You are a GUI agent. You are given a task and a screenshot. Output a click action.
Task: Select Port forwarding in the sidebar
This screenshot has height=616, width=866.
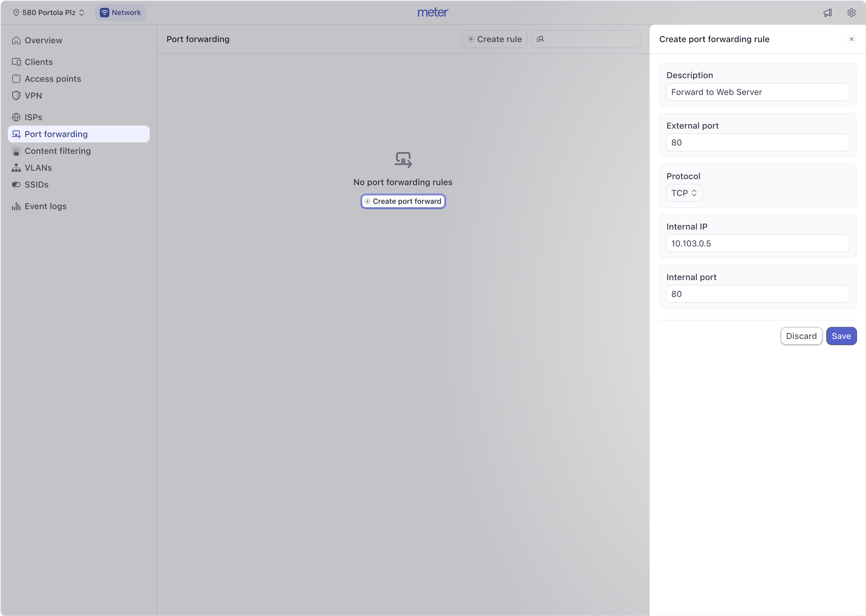click(x=78, y=134)
